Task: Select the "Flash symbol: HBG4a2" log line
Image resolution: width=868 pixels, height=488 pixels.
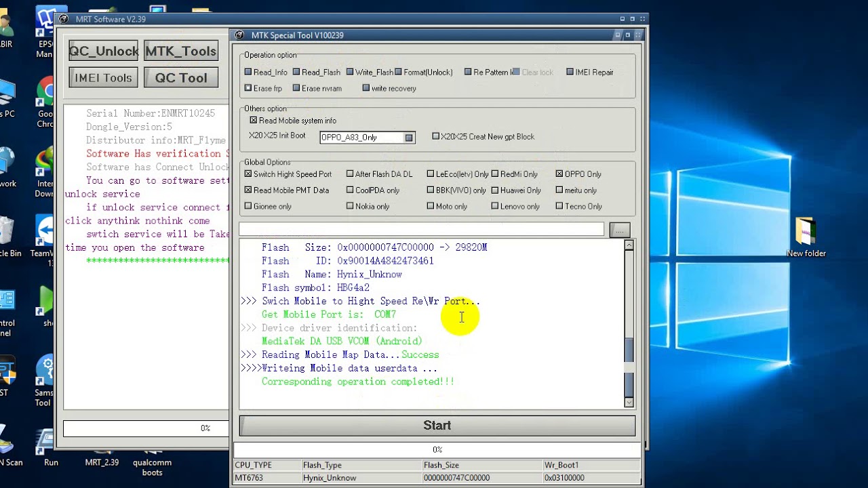Action: tap(315, 288)
